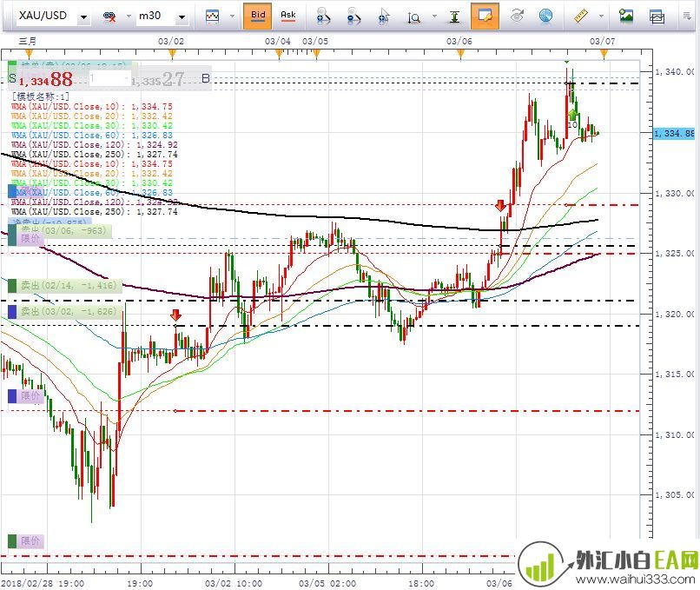Toggle the highlighted order labels button
This screenshot has height=590, width=700.
point(485,16)
